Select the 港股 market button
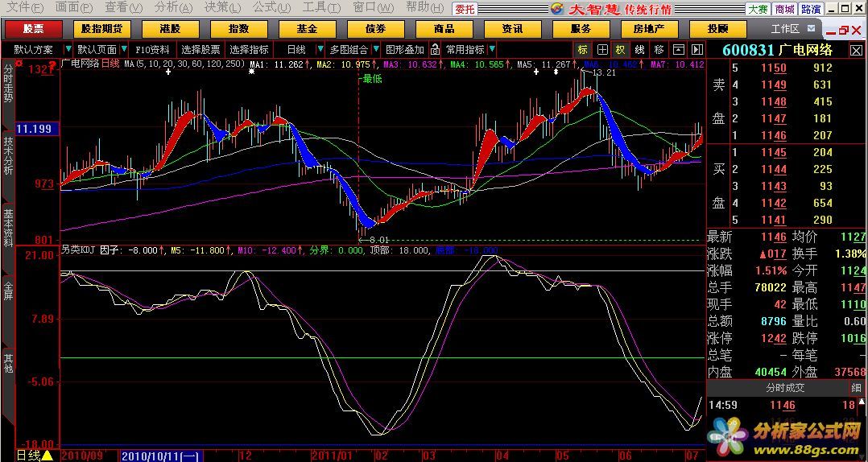The height and width of the screenshot is (462, 868). click(x=171, y=29)
